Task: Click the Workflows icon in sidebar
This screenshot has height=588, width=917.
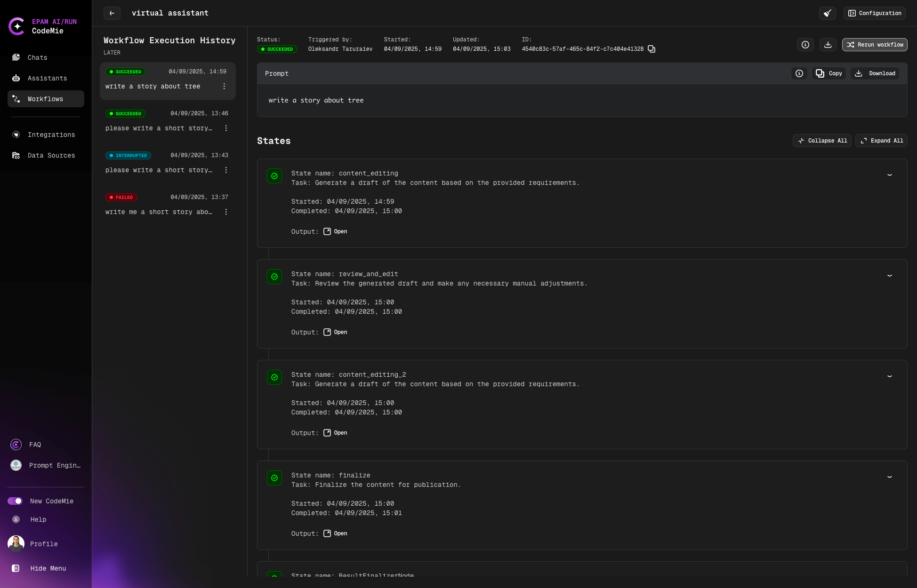Action: (16, 99)
